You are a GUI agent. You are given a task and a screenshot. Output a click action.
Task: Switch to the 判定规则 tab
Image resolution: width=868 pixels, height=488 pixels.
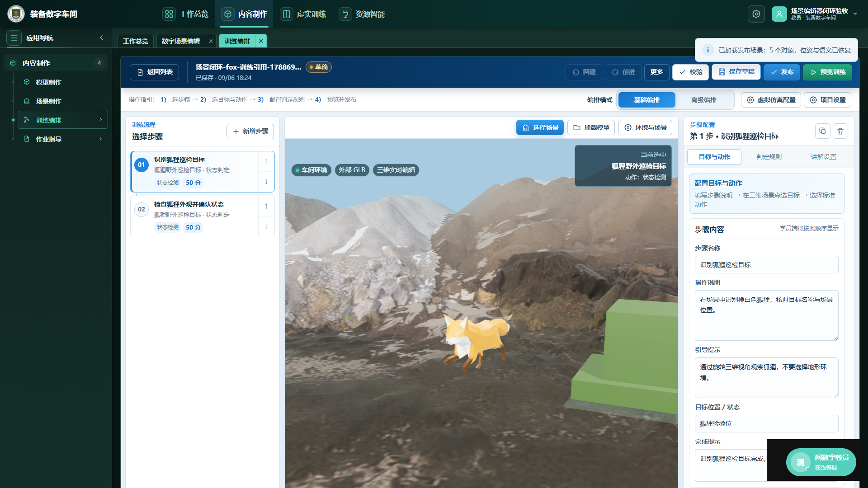pos(769,157)
